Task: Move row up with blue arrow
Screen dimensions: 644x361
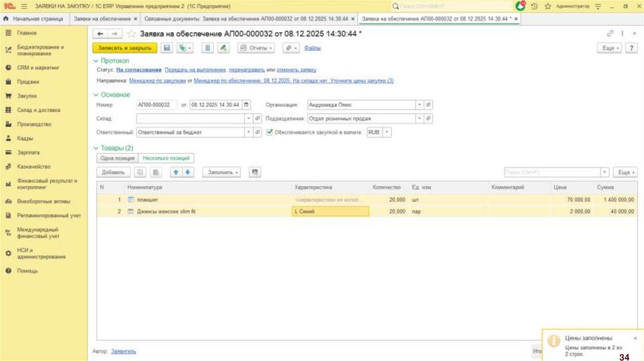Action: [176, 172]
